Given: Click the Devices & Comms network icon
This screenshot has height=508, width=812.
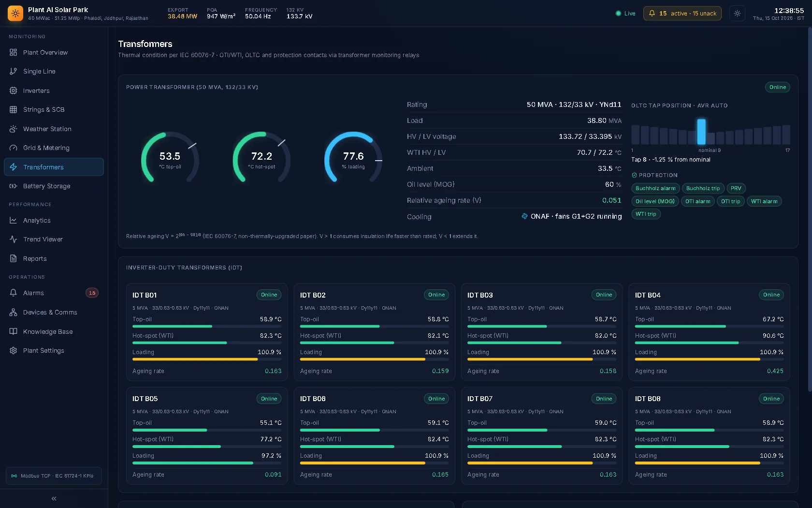Looking at the screenshot, I should (13, 312).
